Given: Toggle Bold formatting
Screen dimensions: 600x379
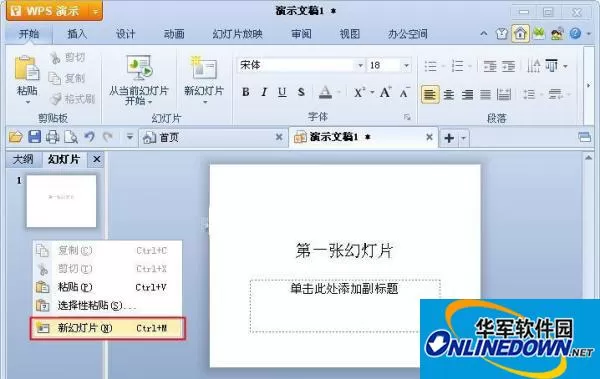Looking at the screenshot, I should pos(246,92).
